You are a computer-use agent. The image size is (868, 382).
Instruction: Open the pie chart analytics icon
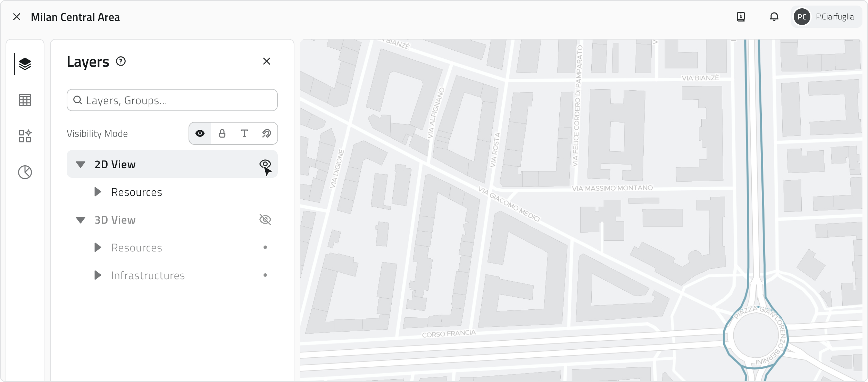[25, 172]
